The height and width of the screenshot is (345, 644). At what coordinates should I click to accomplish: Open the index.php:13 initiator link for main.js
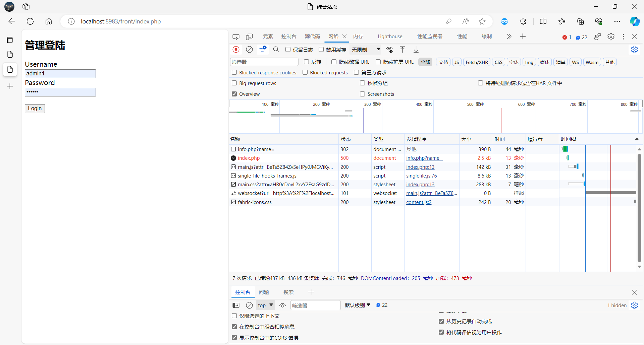tap(420, 167)
